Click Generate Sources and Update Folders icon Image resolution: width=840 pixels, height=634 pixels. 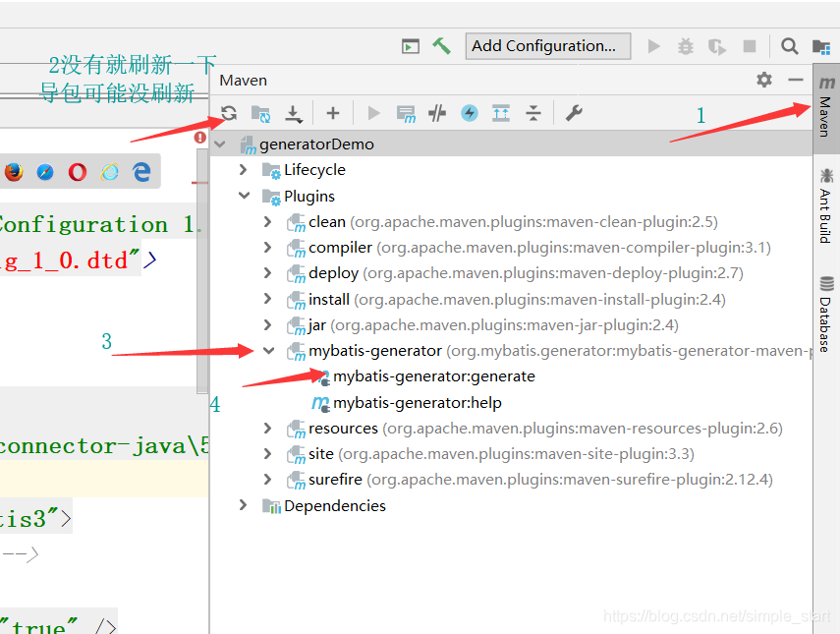(261, 113)
